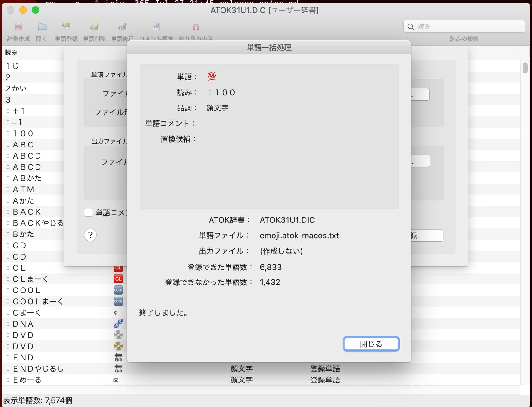Click the 絞り込み表示 magnet icon

click(x=196, y=27)
